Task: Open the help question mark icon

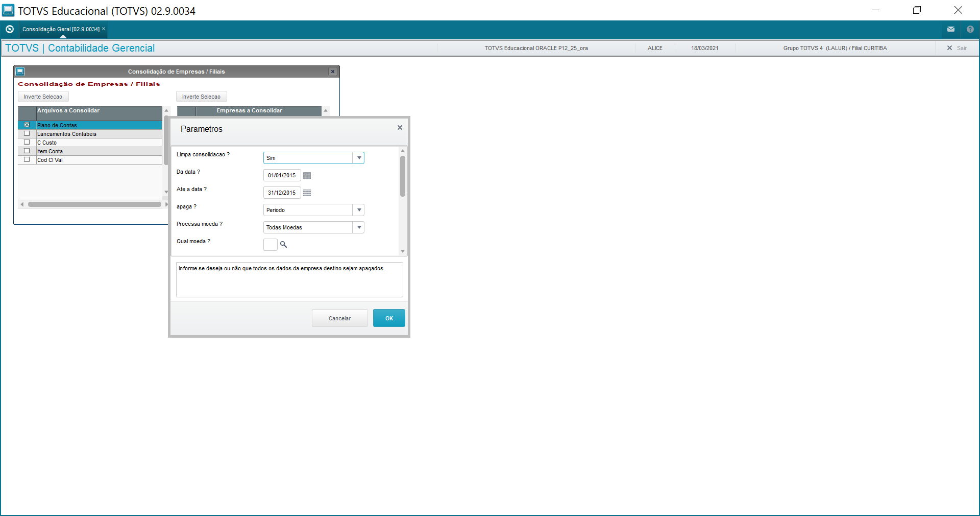Action: (x=970, y=29)
